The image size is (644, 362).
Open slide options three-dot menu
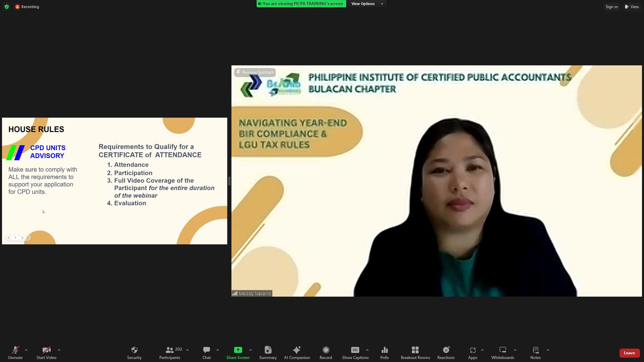coord(28,238)
